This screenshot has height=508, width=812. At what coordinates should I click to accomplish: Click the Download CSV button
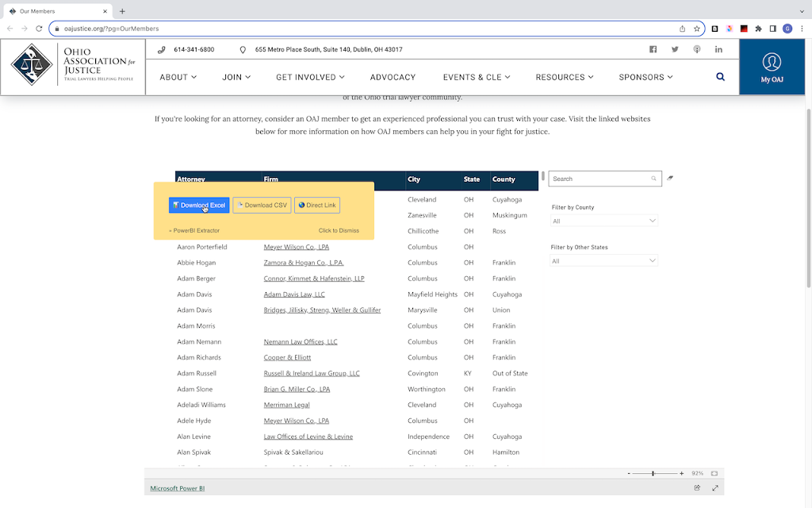point(262,206)
